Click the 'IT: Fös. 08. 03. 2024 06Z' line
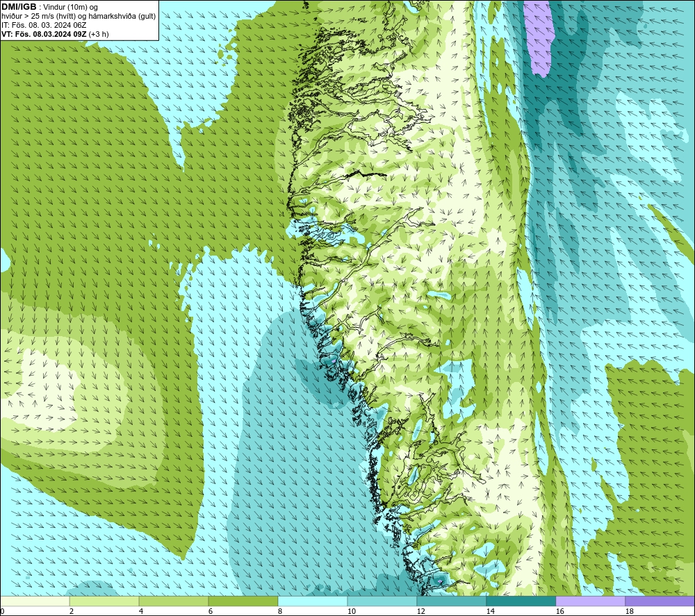 44,25
